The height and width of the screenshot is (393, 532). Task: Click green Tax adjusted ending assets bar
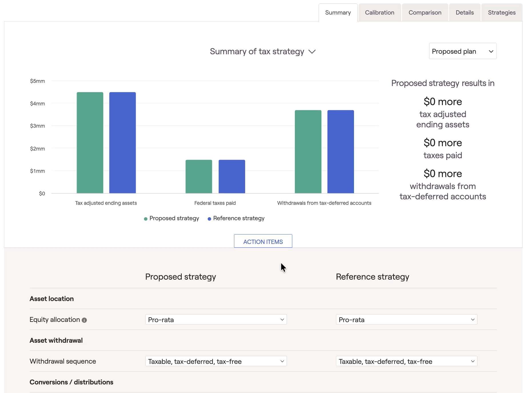click(90, 143)
